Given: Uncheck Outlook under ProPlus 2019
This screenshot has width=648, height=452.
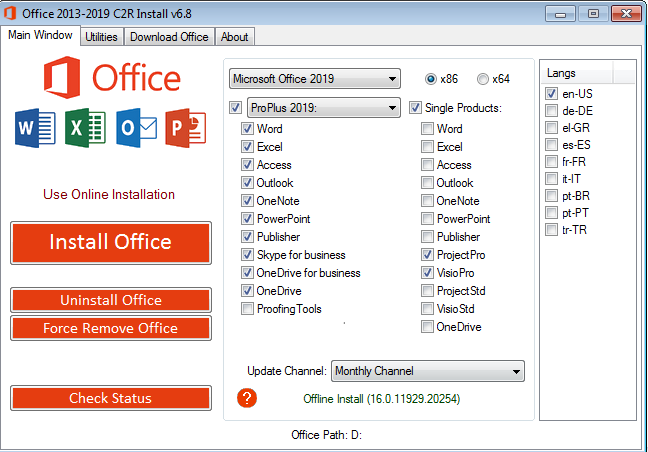Looking at the screenshot, I should (247, 183).
